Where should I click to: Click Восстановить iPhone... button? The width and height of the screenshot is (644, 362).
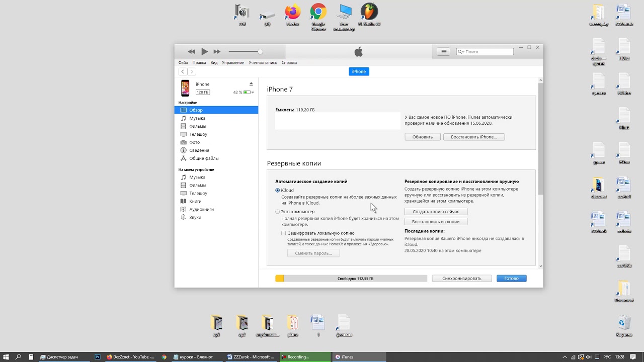pyautogui.click(x=474, y=137)
